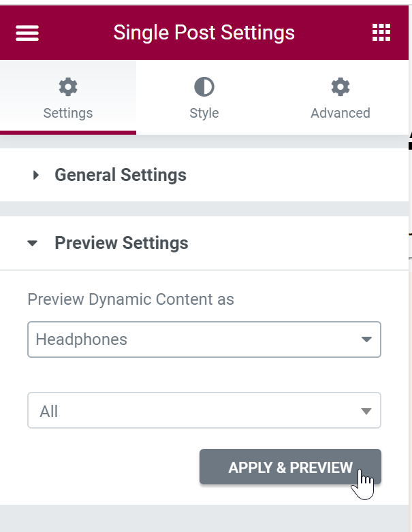Switch to the Advanced tab label
Image resolution: width=412 pixels, height=532 pixels.
[x=340, y=113]
